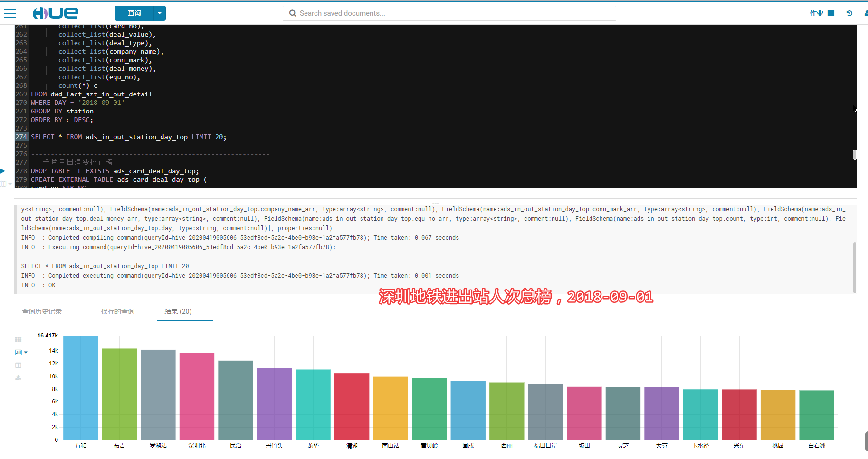Open the hamburger sidebar menu

pyautogui.click(x=10, y=13)
